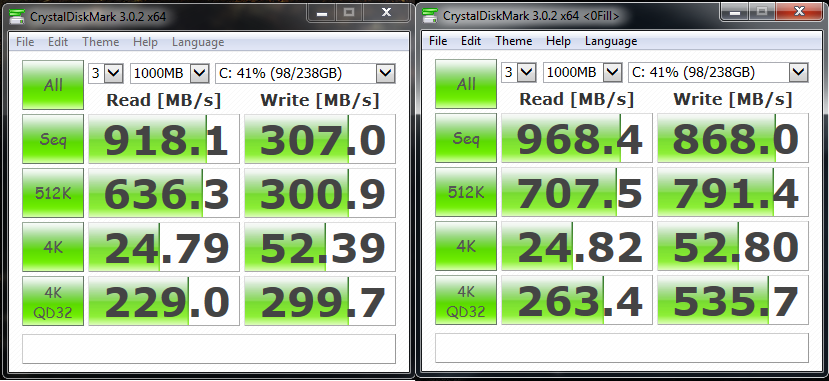Screen dimensions: 829x381
Task: Run All tests in 0Fill window
Action: coord(466,84)
